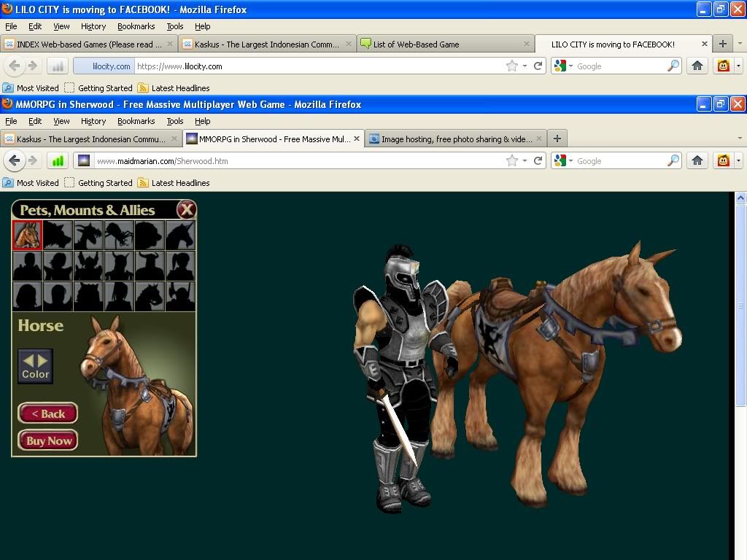Select the Horse mount thumbnail highlighted in red
The height and width of the screenshot is (560, 747).
click(27, 235)
